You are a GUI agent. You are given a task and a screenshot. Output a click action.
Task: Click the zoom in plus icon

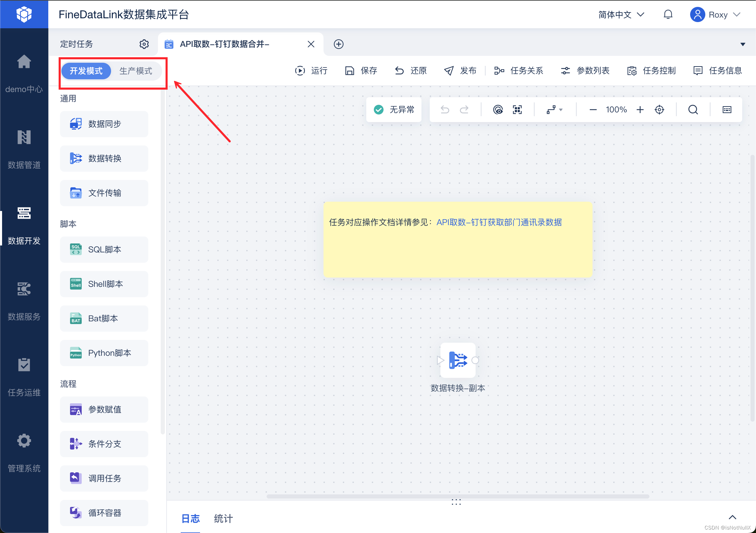coord(640,110)
